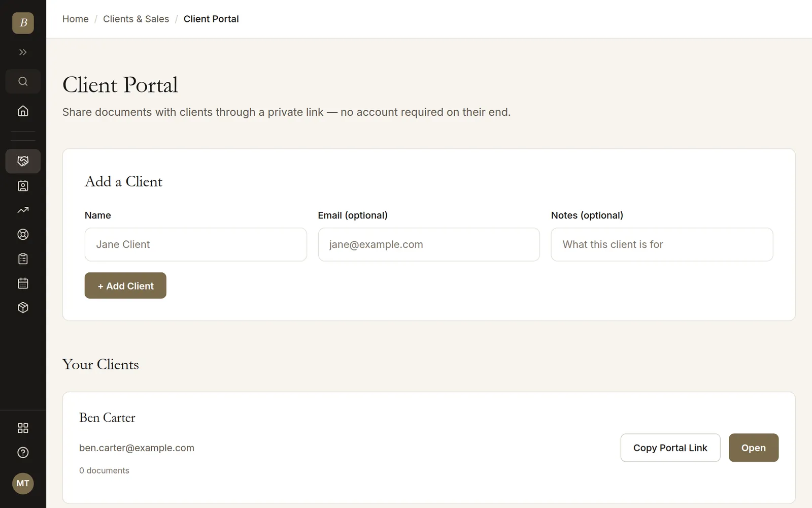This screenshot has height=508, width=812.
Task: Go to Home via house icon
Action: (23, 111)
